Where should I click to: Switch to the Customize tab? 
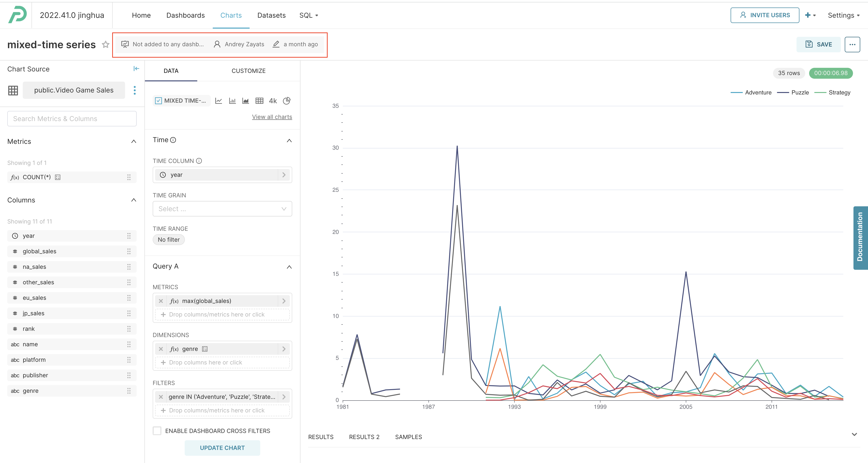[248, 71]
